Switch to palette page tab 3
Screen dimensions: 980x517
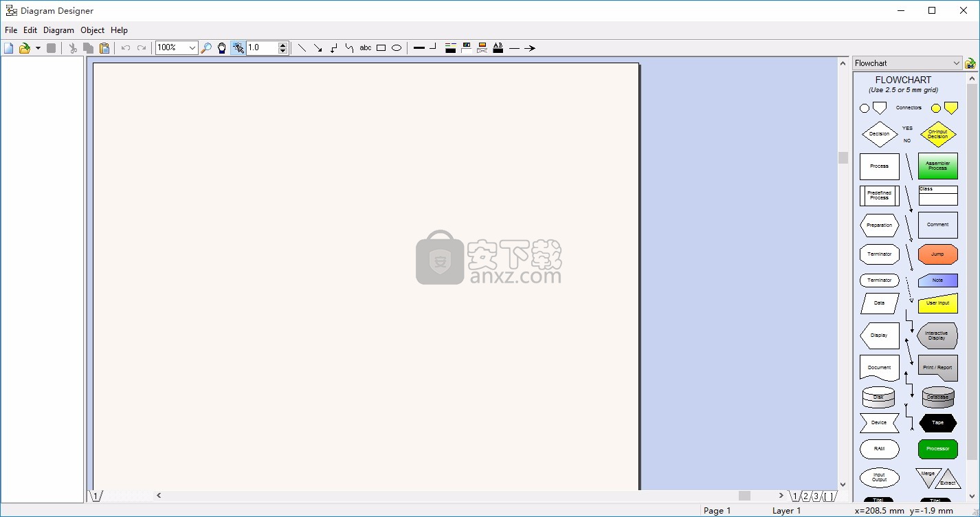coord(816,496)
